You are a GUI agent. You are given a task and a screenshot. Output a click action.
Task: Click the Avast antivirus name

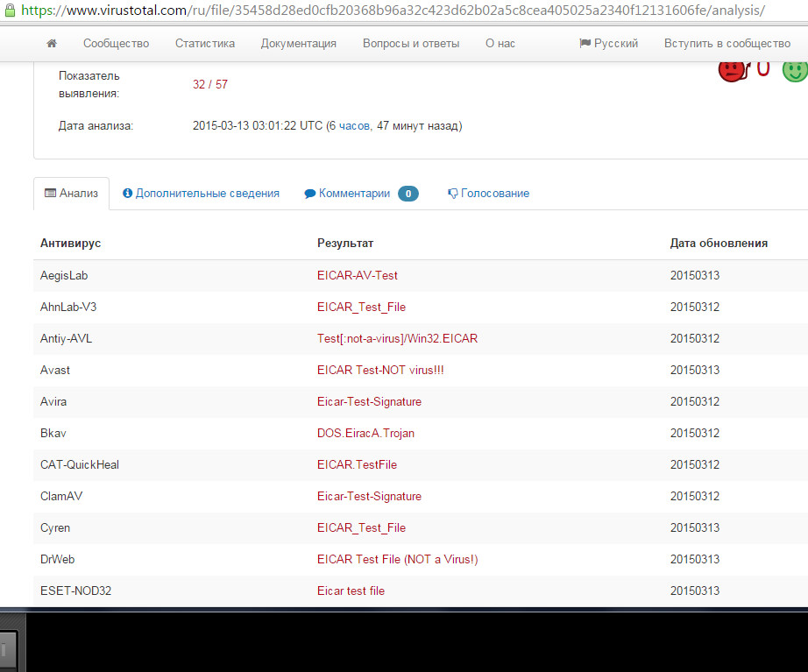(55, 370)
